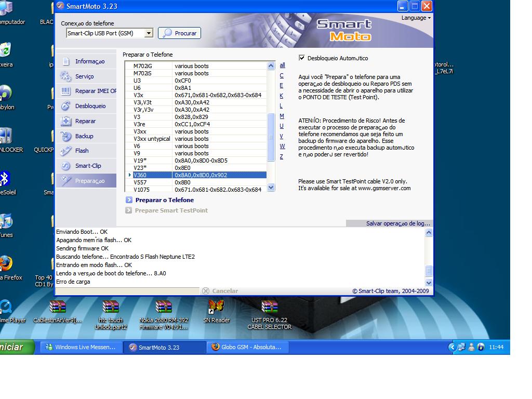This screenshot has height=399, width=532.
Task: Filter phone list by letter E
Action: [281, 86]
